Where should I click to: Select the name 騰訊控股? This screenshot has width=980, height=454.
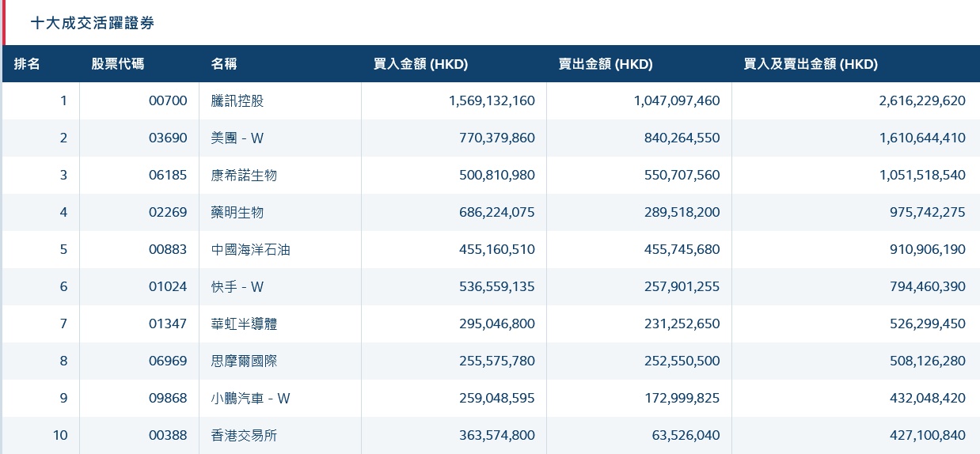[237, 100]
